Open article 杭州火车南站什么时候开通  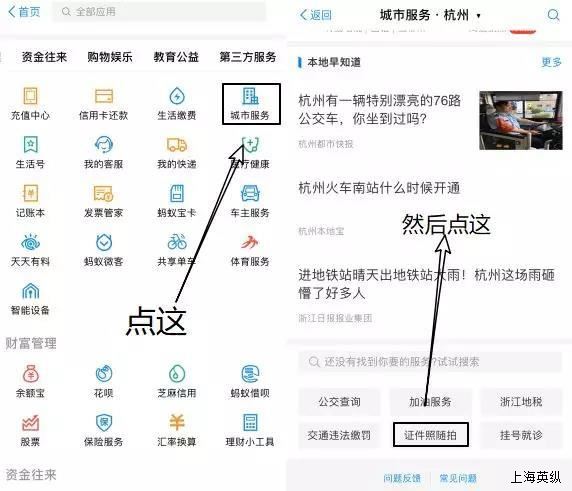379,188
